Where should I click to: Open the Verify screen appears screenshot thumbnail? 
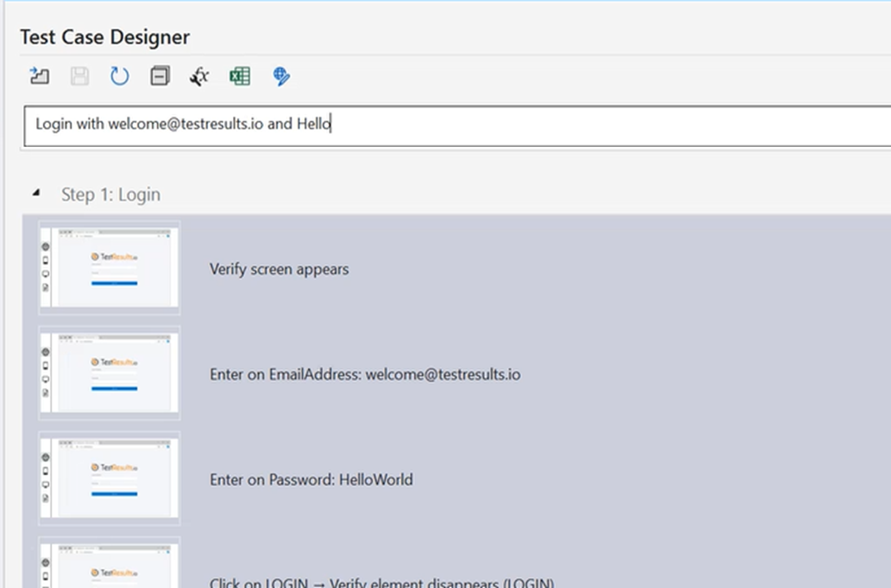[109, 268]
